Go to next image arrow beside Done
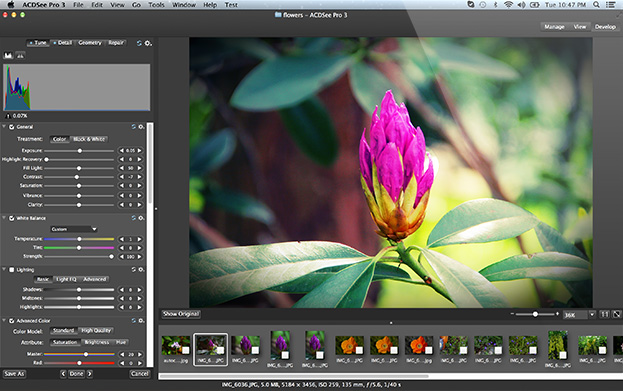The image size is (623, 391). click(89, 374)
